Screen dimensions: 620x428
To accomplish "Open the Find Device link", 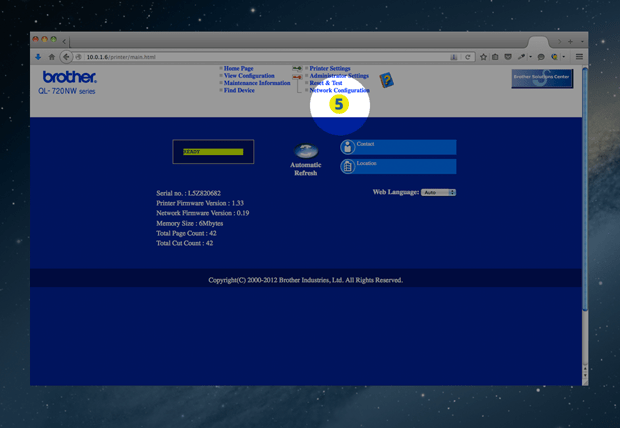I will [x=239, y=91].
